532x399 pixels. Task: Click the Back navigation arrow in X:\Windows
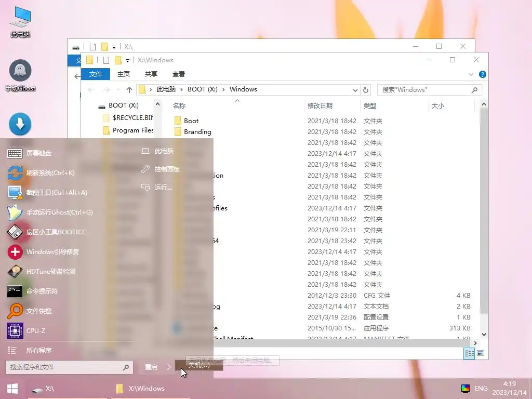point(90,90)
